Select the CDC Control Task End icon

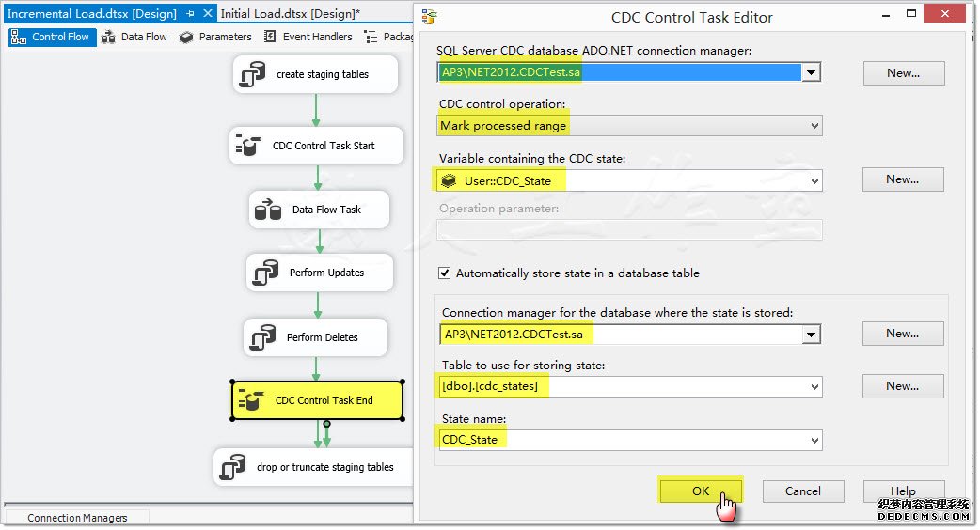click(250, 400)
